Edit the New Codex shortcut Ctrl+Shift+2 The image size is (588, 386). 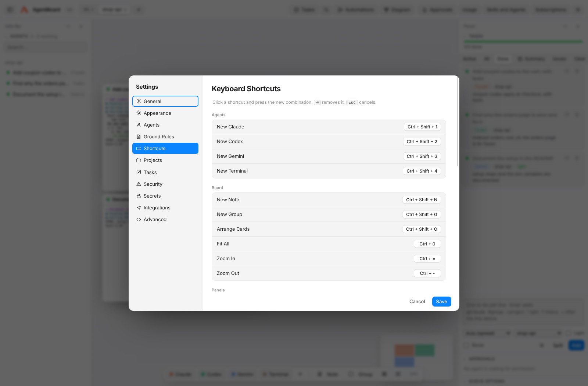click(422, 142)
